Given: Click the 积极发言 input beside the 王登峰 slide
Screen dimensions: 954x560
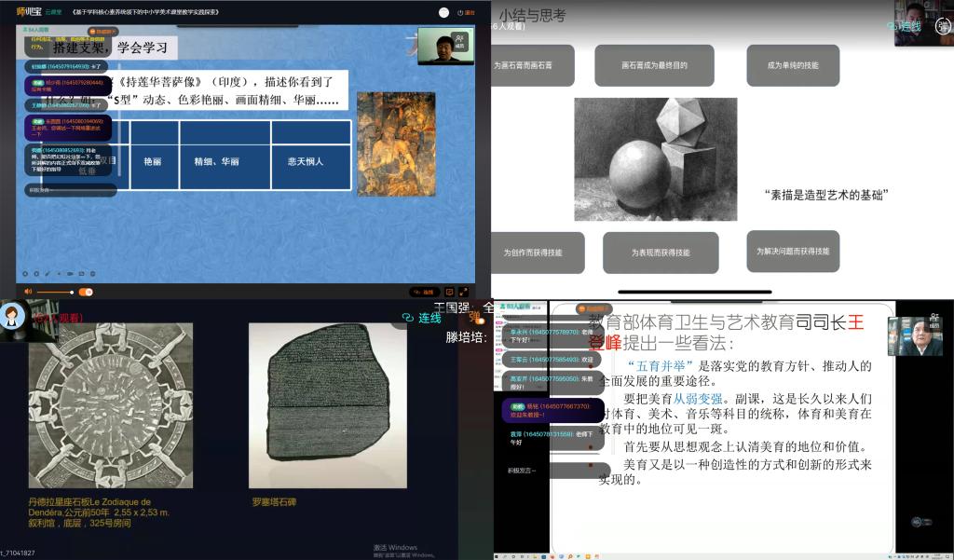Looking at the screenshot, I should click(557, 471).
